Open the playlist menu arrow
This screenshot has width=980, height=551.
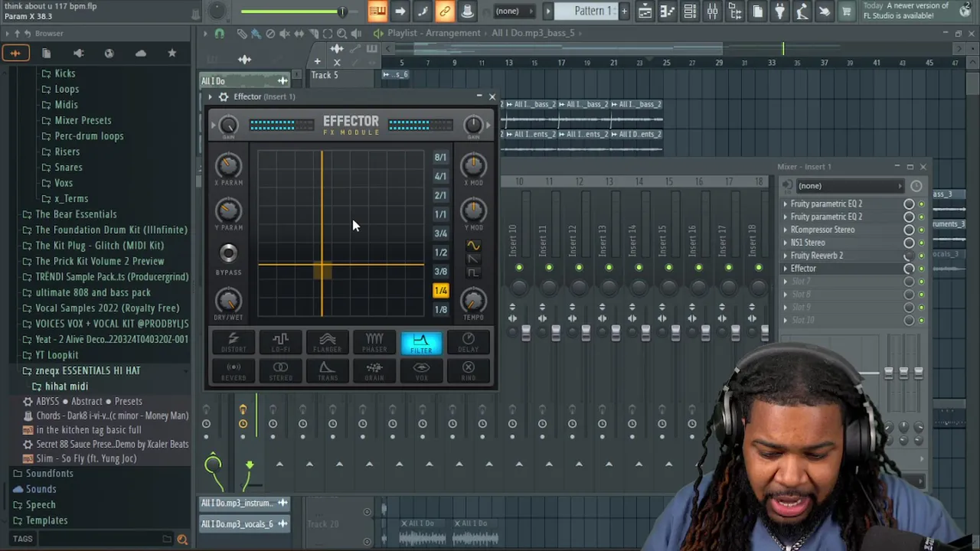point(204,33)
